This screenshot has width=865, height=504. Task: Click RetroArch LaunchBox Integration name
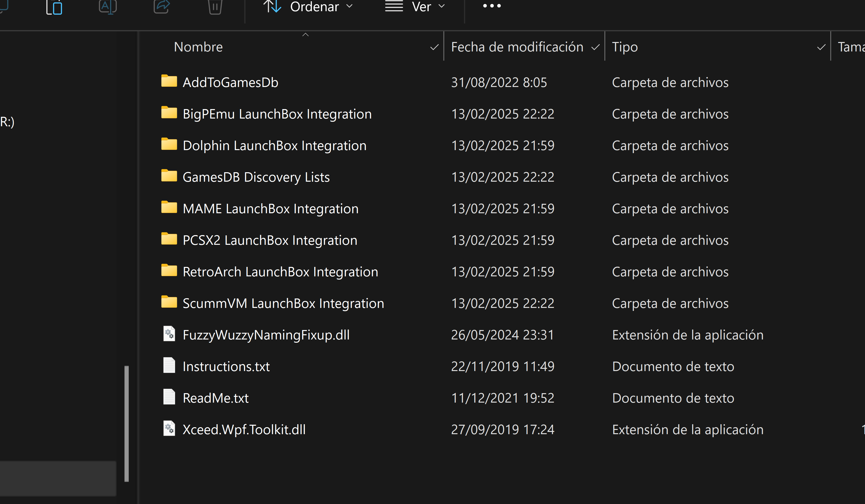(x=281, y=272)
